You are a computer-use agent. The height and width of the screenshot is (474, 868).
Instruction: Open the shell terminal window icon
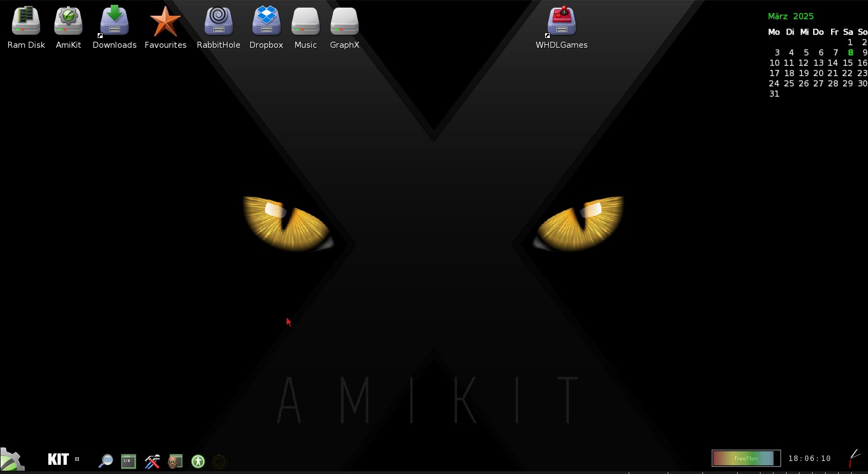(x=129, y=461)
